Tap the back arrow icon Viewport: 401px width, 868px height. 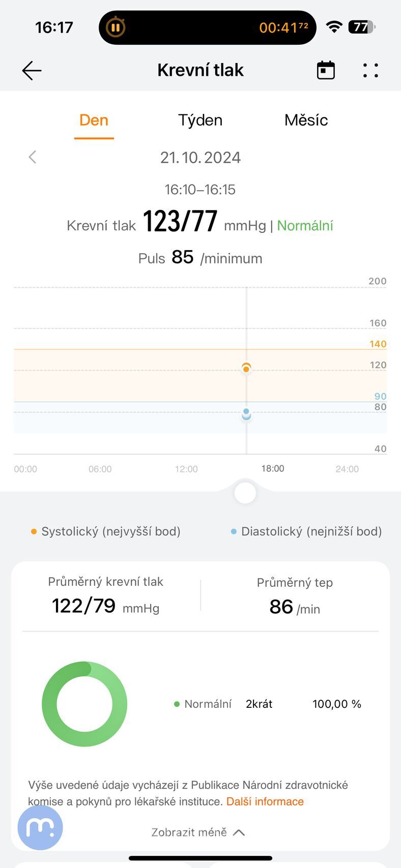coord(32,71)
